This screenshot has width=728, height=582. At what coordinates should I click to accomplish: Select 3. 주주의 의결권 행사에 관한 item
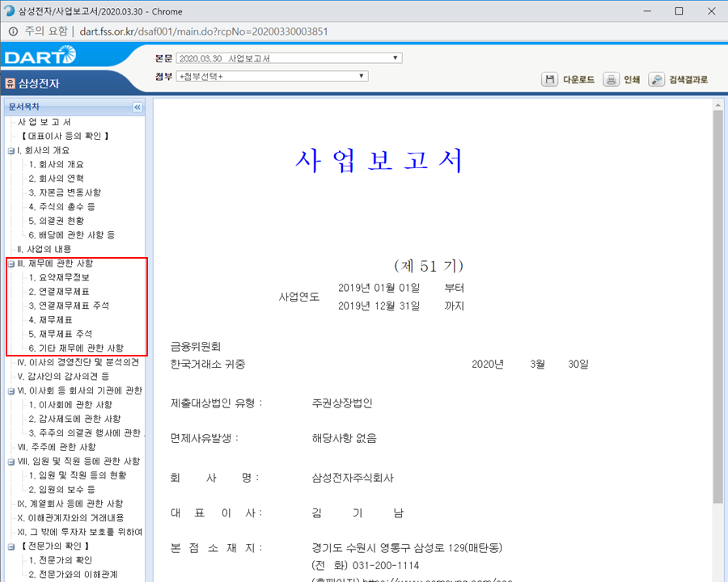pos(87,433)
